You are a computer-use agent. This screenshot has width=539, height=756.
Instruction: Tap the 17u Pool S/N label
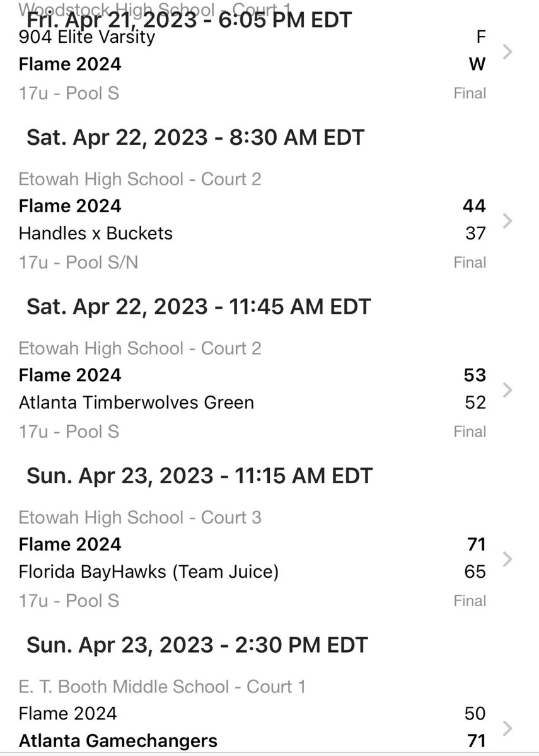[x=78, y=263]
